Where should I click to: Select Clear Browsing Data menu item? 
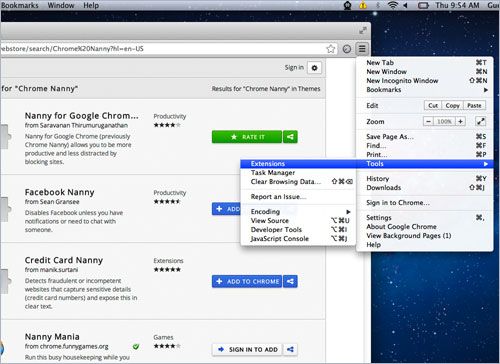tap(298, 182)
